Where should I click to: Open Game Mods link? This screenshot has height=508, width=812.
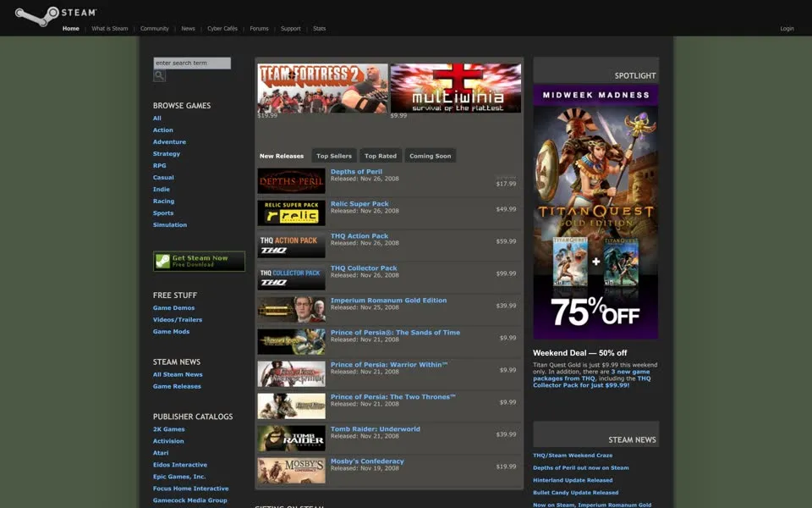point(172,332)
